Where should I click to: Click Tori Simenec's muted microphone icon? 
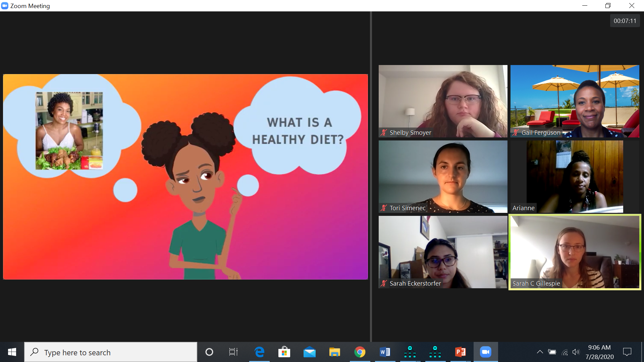[x=384, y=208]
